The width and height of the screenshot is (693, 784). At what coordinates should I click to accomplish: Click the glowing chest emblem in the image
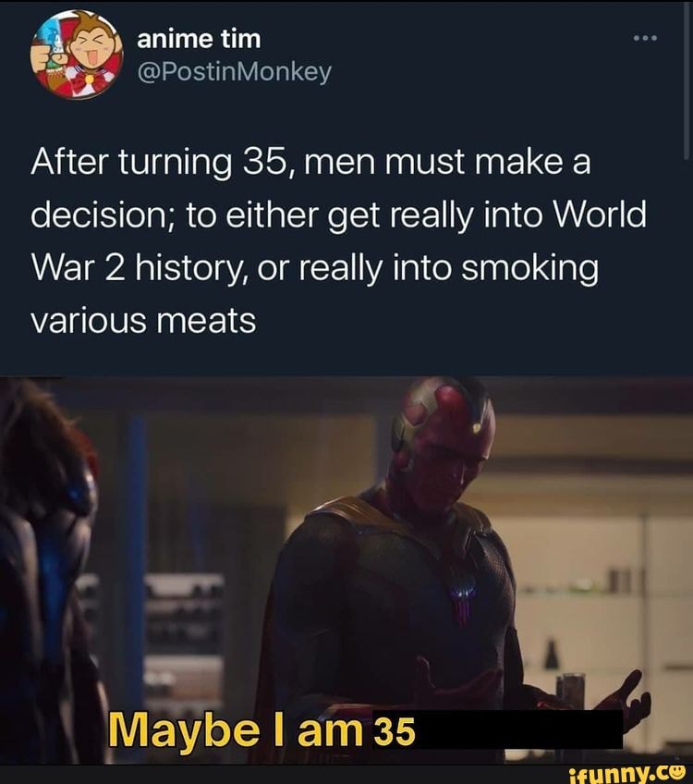[462, 595]
